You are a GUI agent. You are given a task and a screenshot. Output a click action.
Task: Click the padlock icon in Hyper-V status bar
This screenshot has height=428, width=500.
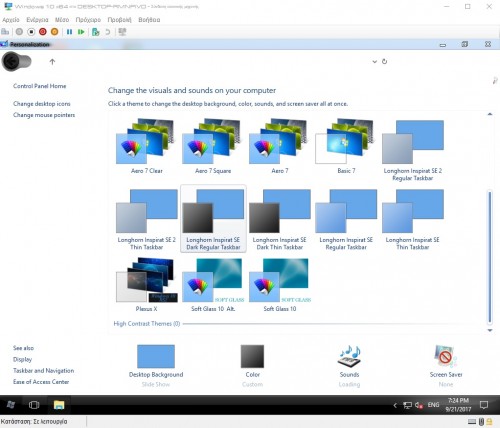click(489, 422)
